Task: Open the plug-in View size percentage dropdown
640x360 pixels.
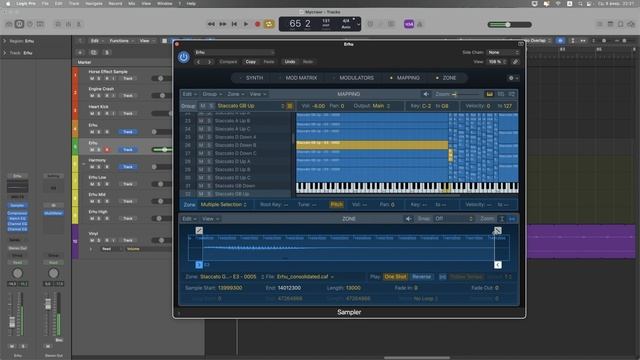Action: pos(497,62)
